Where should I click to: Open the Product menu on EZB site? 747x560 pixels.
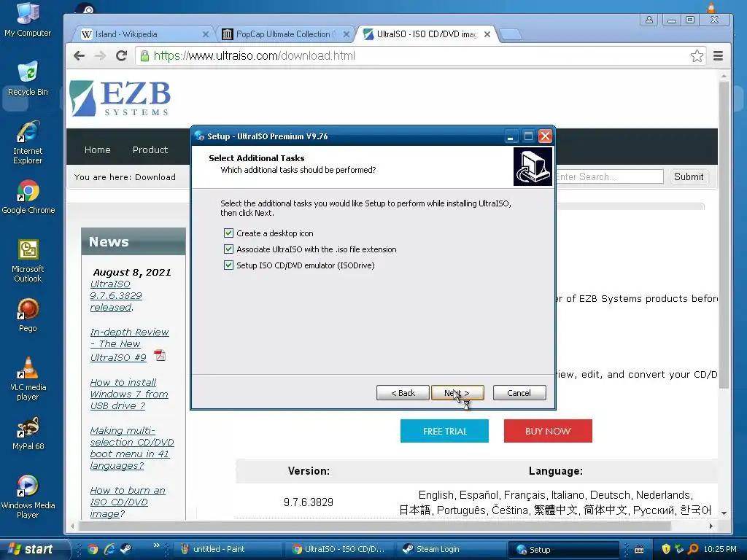(150, 149)
